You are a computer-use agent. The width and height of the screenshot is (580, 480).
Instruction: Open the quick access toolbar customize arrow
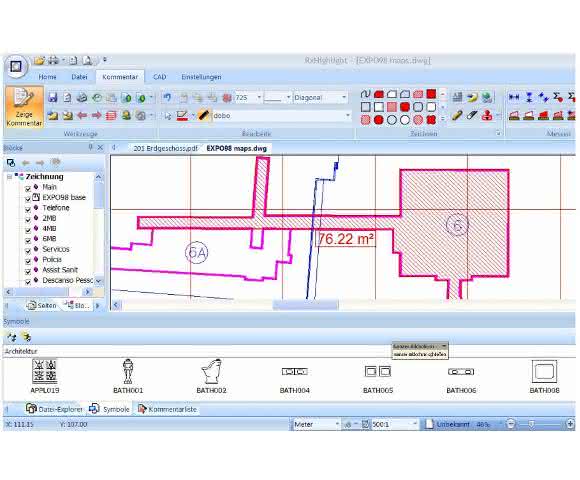click(105, 60)
